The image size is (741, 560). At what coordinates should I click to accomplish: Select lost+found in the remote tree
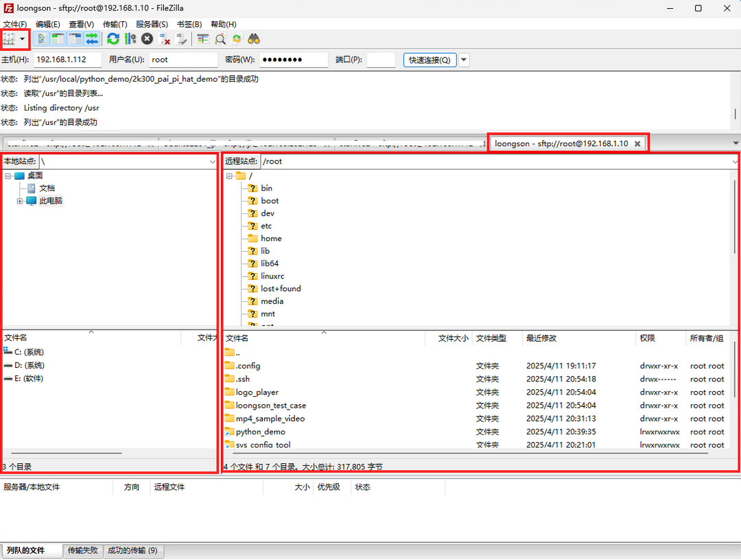click(281, 288)
